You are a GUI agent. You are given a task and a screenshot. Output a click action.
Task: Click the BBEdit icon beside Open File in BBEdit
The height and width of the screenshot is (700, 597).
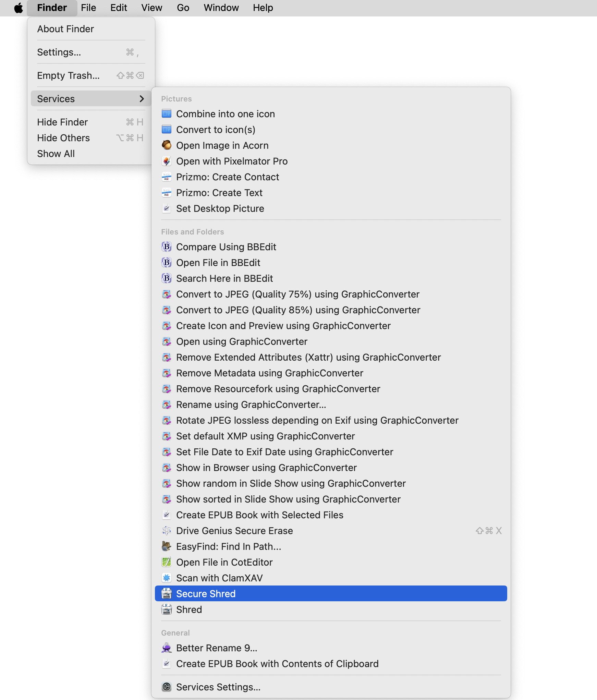(x=167, y=263)
